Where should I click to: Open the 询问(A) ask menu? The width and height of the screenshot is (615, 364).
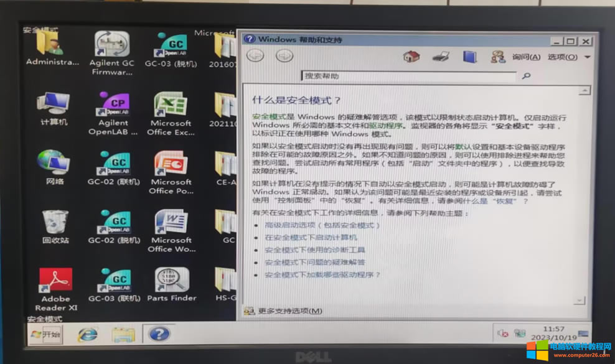click(x=525, y=57)
